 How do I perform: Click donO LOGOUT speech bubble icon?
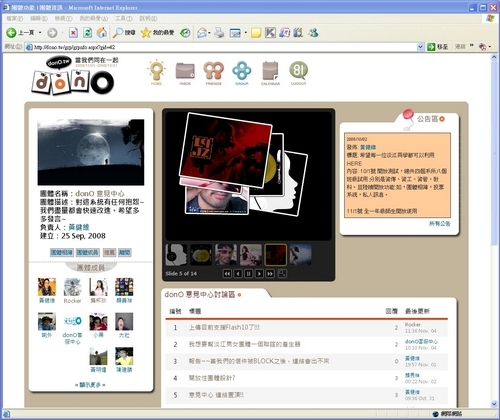tap(298, 72)
